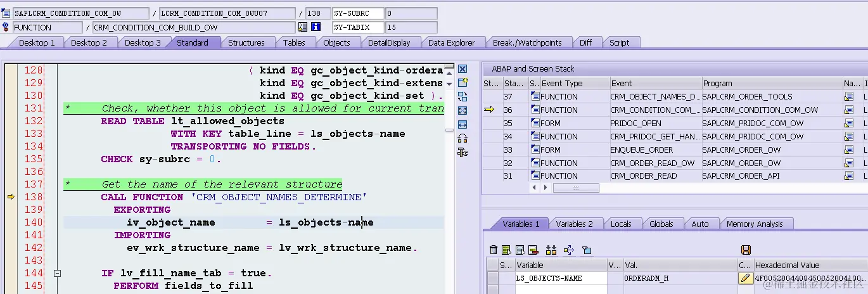Click the stack table scroll left arrow

point(534,188)
